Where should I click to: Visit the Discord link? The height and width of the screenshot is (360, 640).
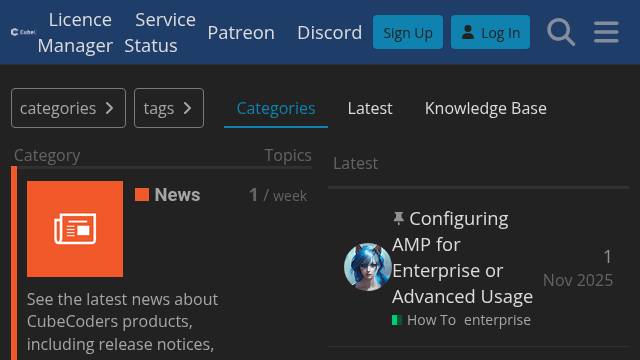(329, 33)
